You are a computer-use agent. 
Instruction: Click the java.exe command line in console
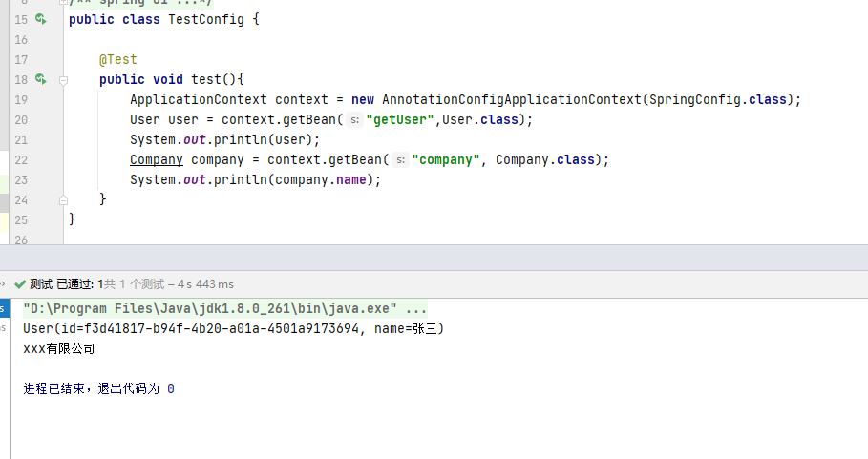pos(210,309)
